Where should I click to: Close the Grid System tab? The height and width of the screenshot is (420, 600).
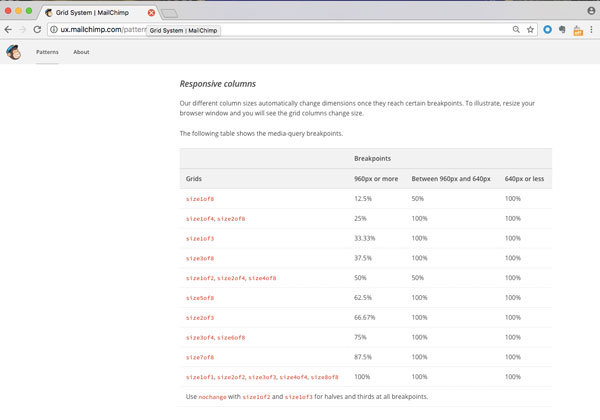pos(152,13)
